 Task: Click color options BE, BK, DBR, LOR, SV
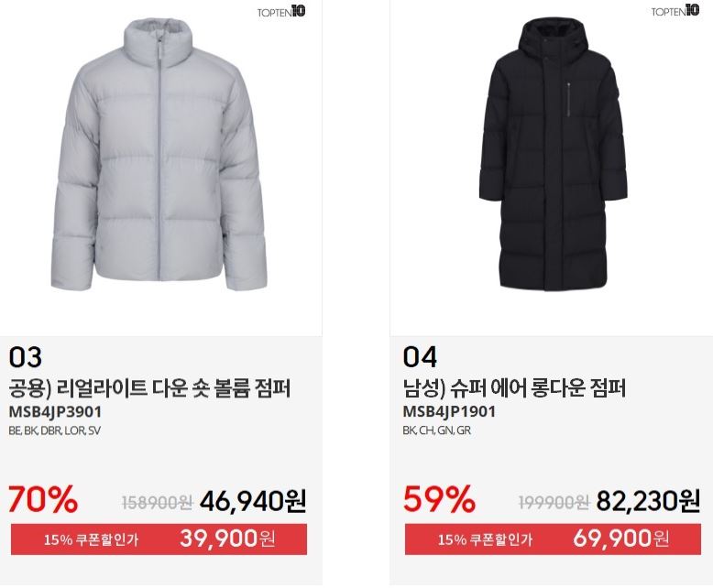click(x=55, y=430)
